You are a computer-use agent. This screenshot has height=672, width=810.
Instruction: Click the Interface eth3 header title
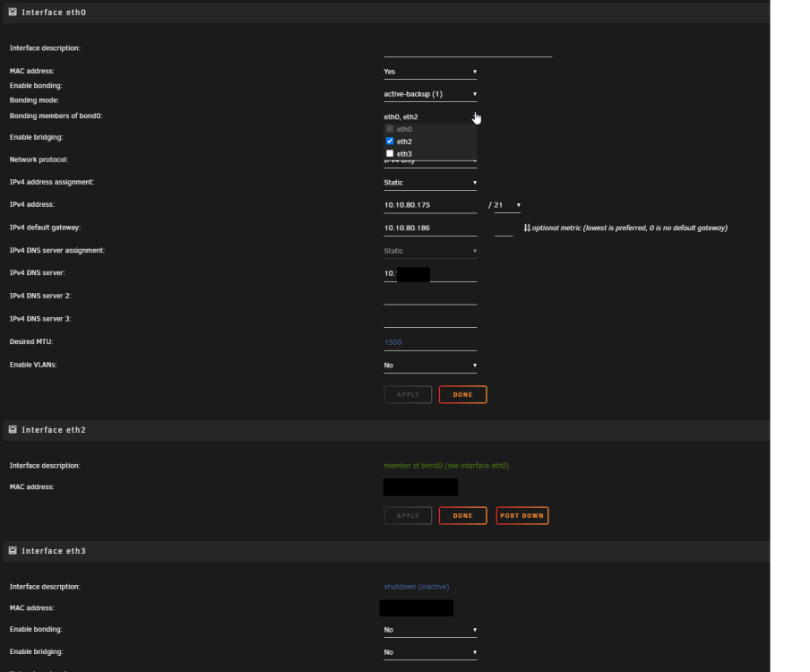(54, 551)
